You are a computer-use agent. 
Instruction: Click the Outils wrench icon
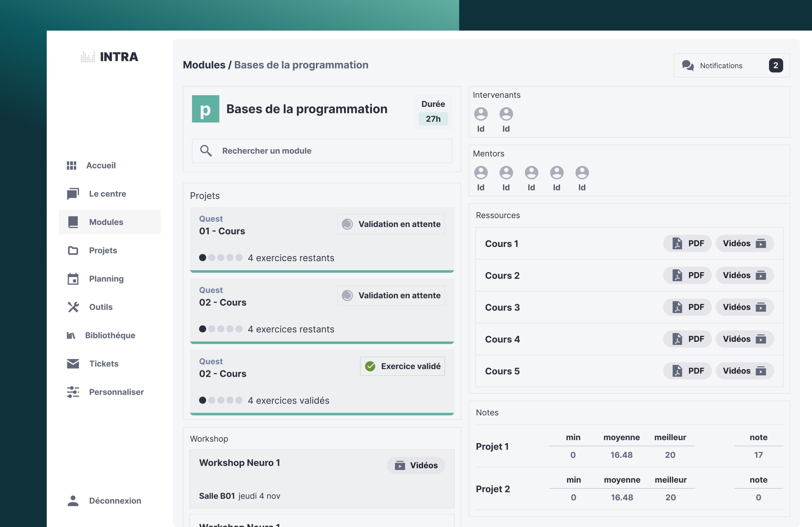[73, 307]
